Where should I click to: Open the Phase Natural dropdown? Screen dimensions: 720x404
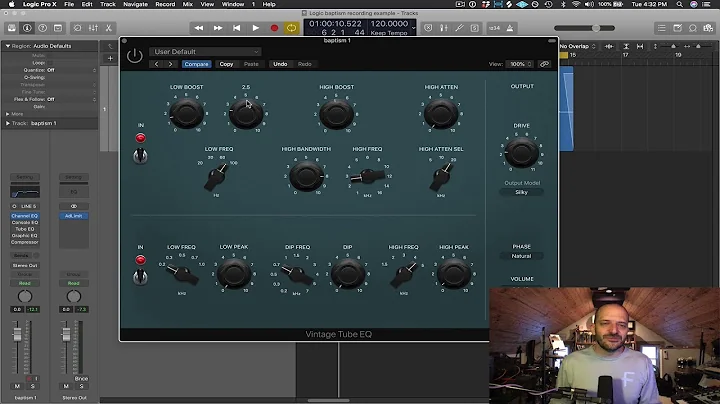point(522,256)
